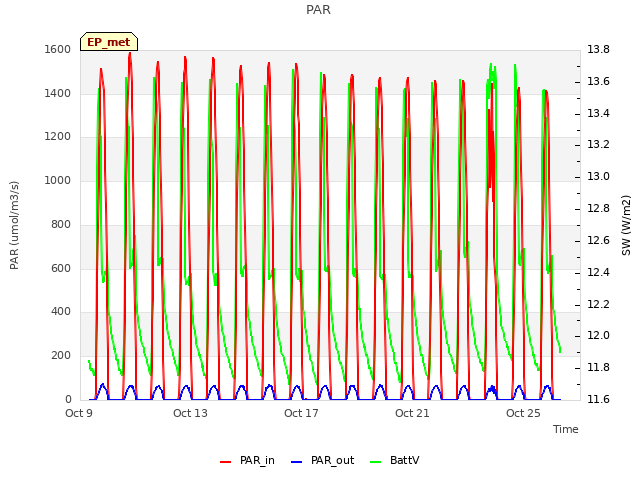The width and height of the screenshot is (640, 480).
Task: Click the 1600 left axis tick label
Action: coord(58,49)
